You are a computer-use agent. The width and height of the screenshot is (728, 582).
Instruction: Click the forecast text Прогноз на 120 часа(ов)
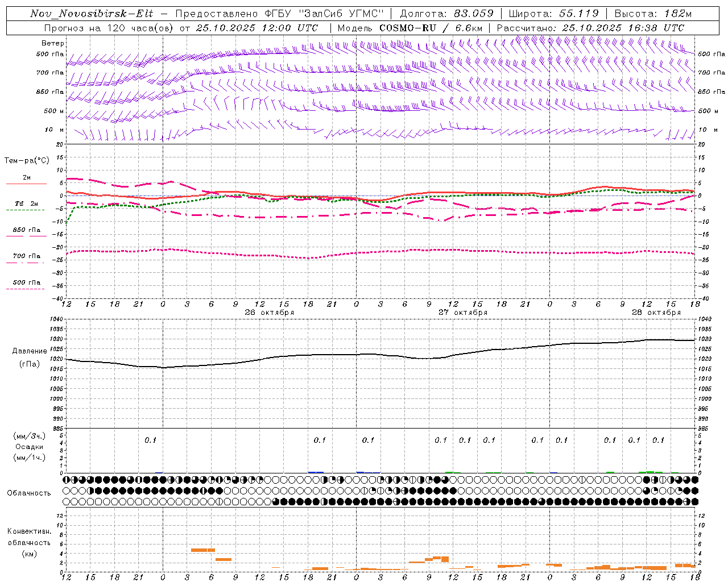tap(109, 28)
